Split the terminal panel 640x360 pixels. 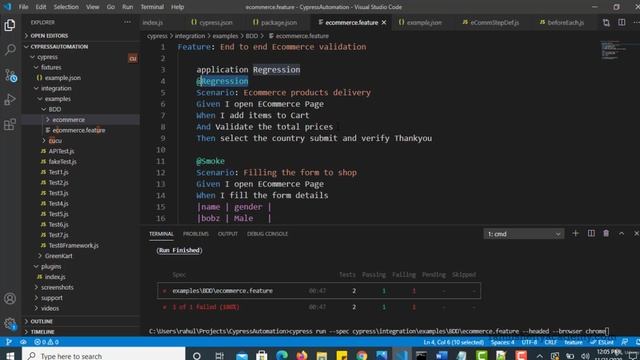591,233
